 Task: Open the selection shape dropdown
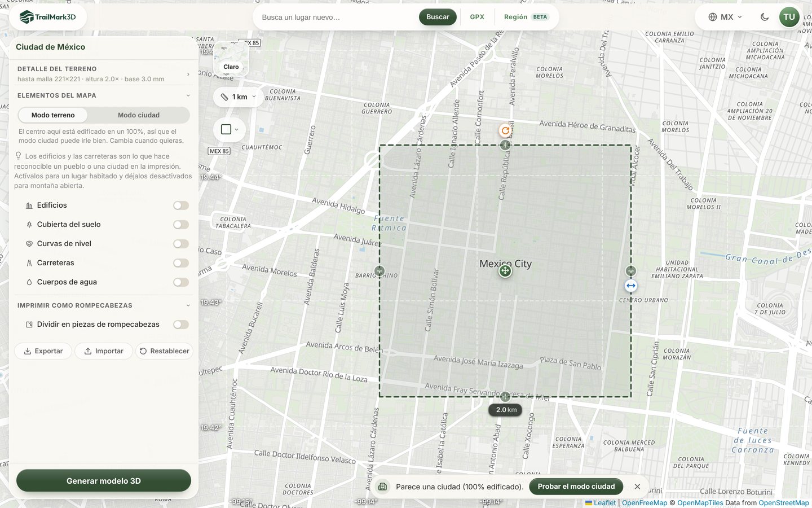(230, 129)
